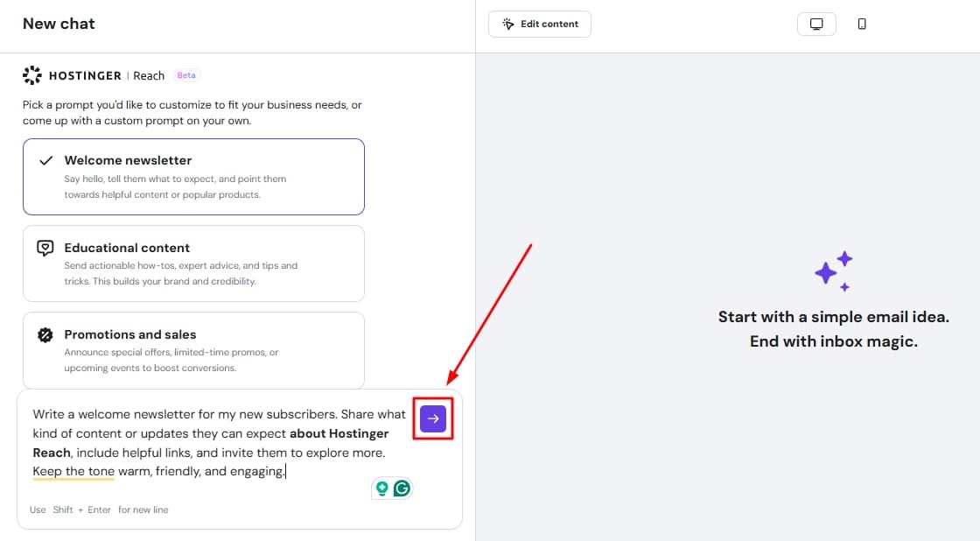
Task: Click inside the prompt text input box
Action: click(x=219, y=490)
